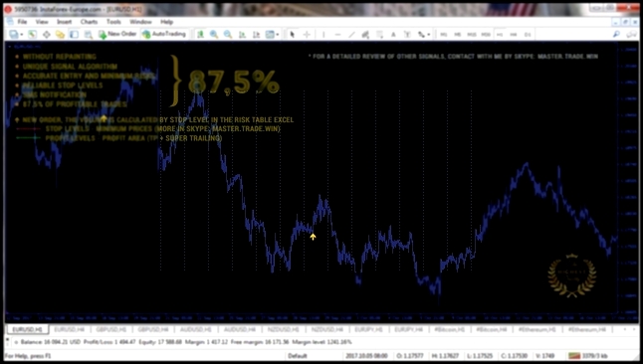
Task: Switch chart to M15 timeframe
Action: (472, 35)
